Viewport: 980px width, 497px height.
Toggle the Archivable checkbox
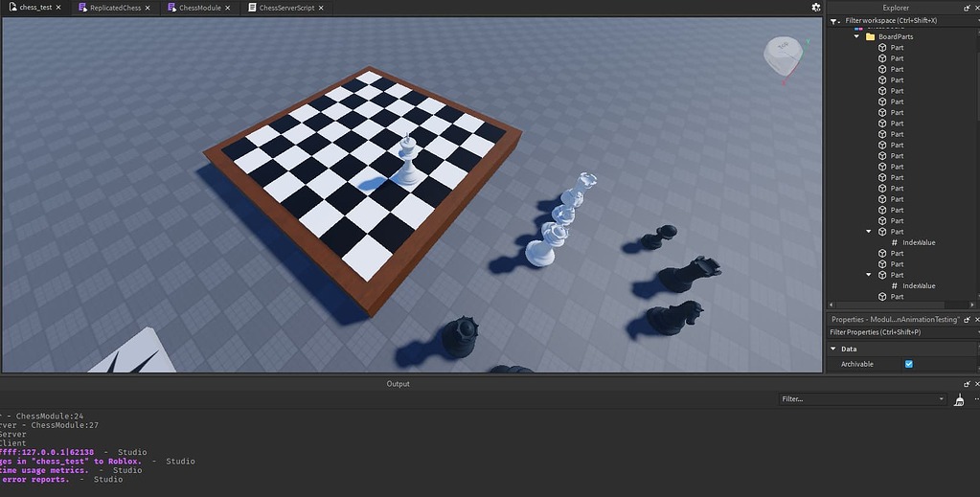click(909, 364)
